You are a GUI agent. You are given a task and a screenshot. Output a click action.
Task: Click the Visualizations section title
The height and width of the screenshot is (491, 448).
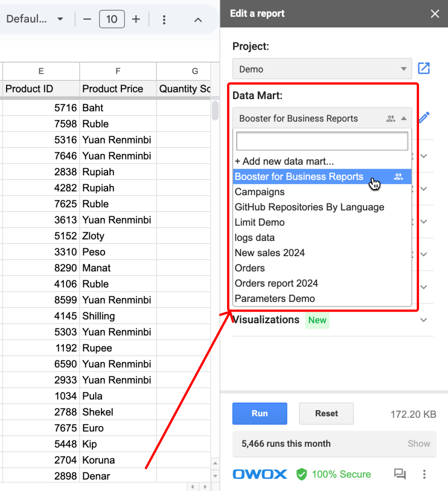click(x=266, y=320)
